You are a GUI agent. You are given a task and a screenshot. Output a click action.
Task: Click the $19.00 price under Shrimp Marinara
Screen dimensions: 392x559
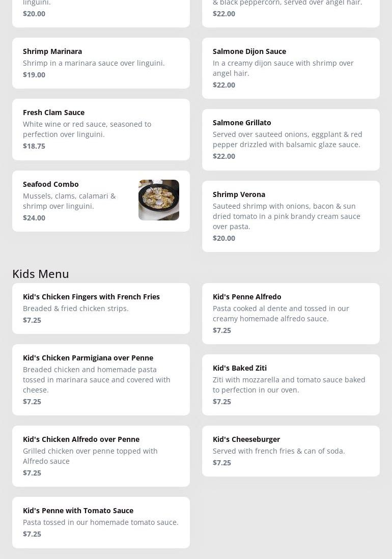click(x=34, y=75)
